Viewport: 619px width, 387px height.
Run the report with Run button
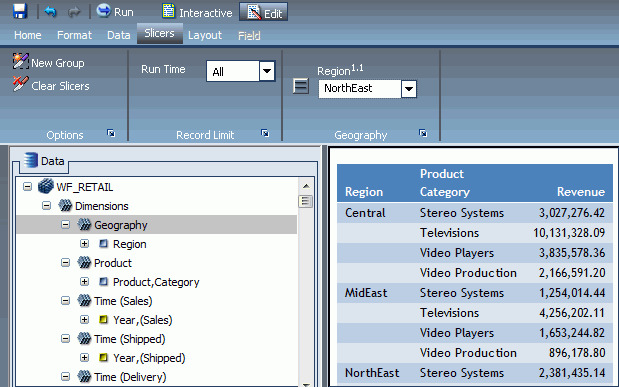coord(115,11)
